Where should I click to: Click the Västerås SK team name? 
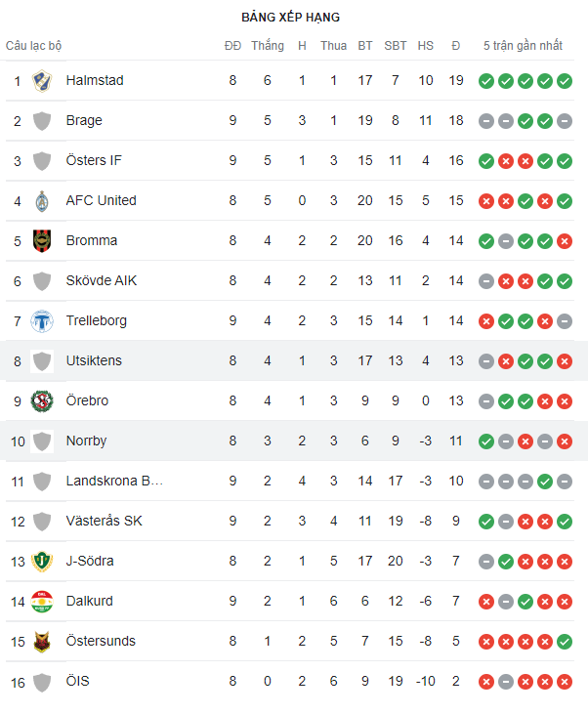click(x=105, y=521)
